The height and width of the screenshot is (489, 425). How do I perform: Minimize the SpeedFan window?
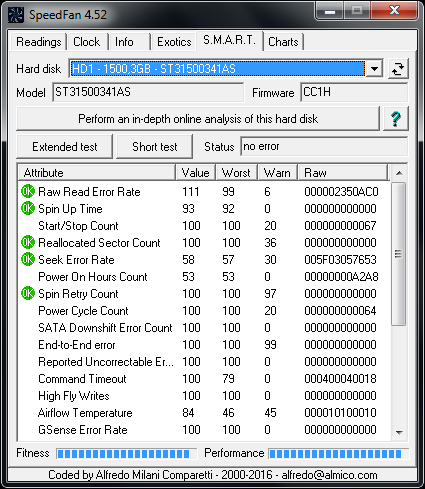tap(330, 11)
